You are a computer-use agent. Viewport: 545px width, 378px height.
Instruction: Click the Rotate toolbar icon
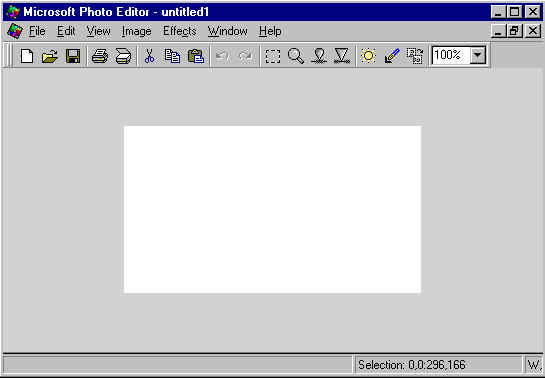[415, 56]
